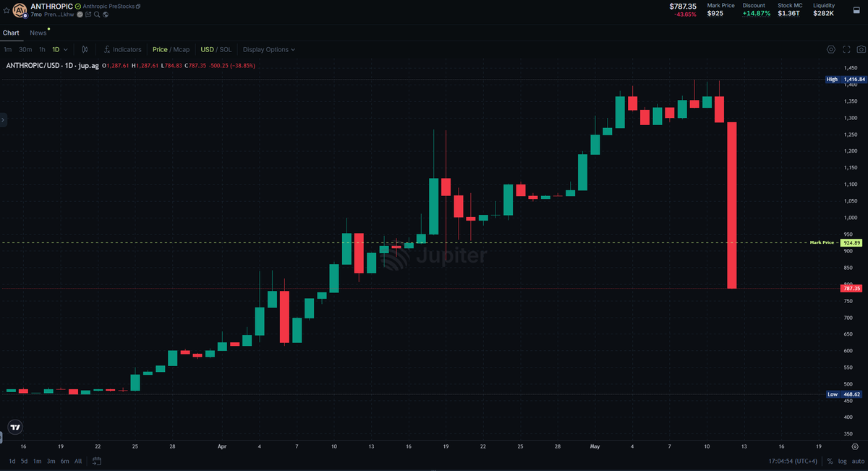Click the Anthropic token logo
Viewport: 868px width, 471px height.
20,10
